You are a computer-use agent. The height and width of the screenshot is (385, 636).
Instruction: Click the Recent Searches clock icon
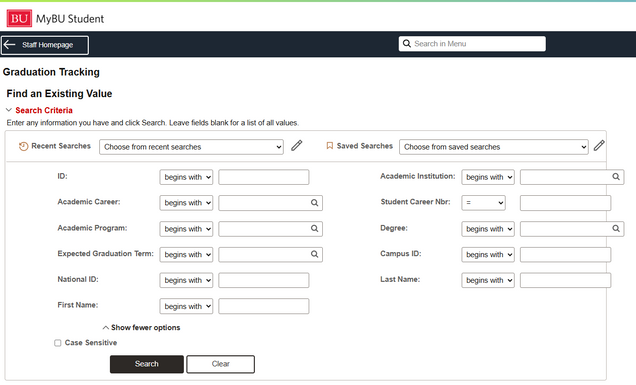coord(24,146)
